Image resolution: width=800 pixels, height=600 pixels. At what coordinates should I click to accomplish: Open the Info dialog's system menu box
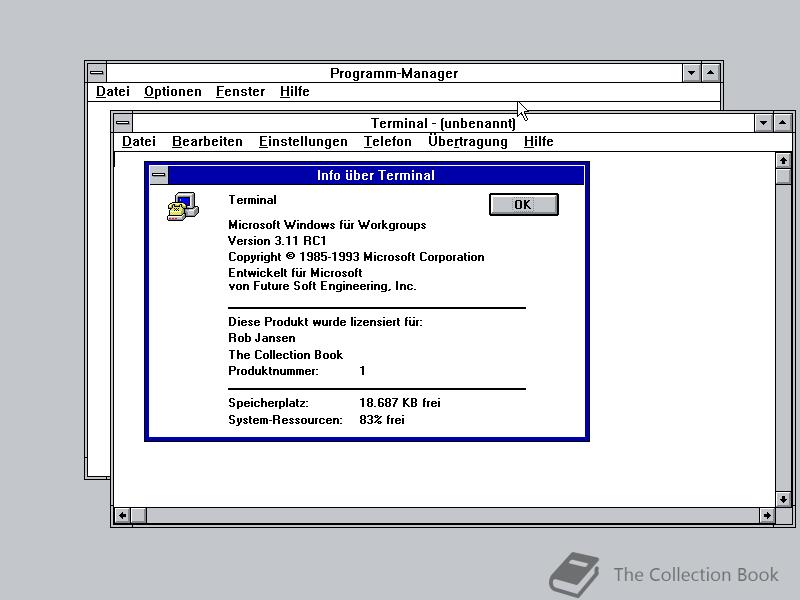159,175
